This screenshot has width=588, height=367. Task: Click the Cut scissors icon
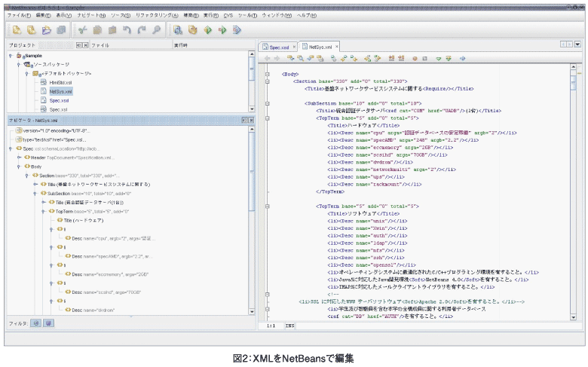click(83, 29)
